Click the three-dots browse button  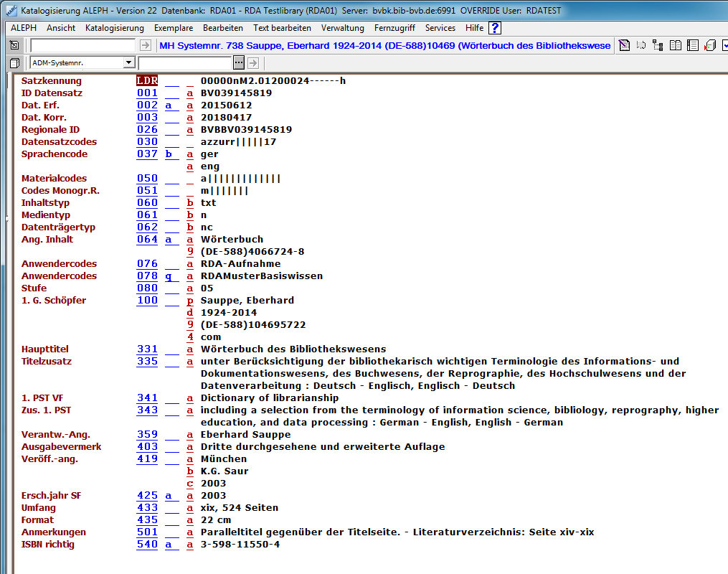click(239, 62)
